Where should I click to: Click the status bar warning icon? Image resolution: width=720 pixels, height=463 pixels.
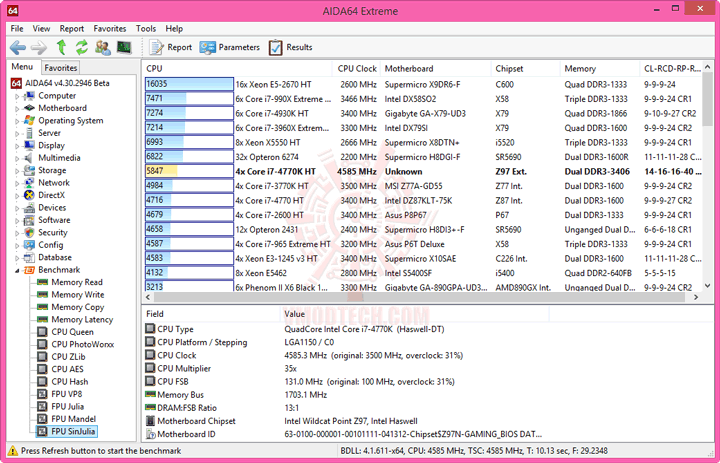tap(13, 451)
